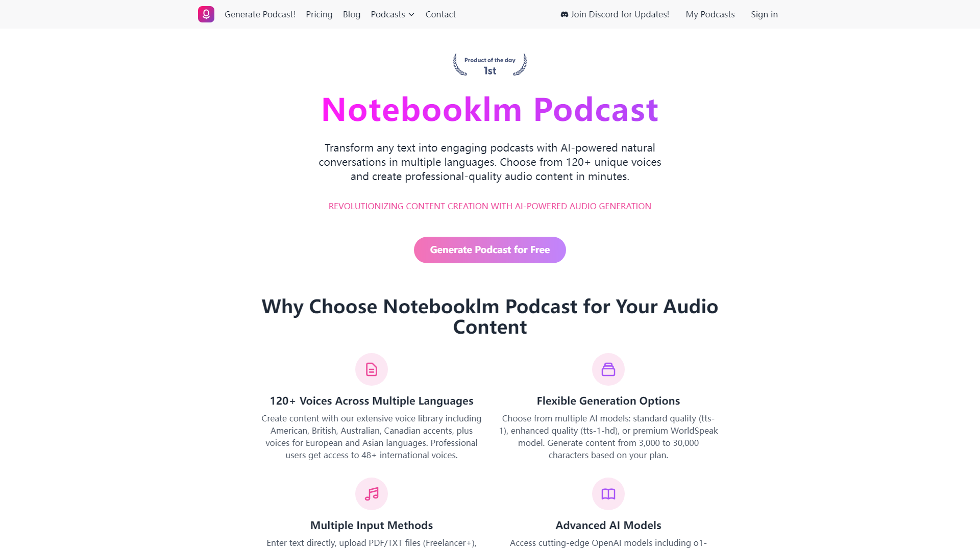The height and width of the screenshot is (551, 980).
Task: Select the Join Discord for Updates toggle
Action: (x=614, y=14)
